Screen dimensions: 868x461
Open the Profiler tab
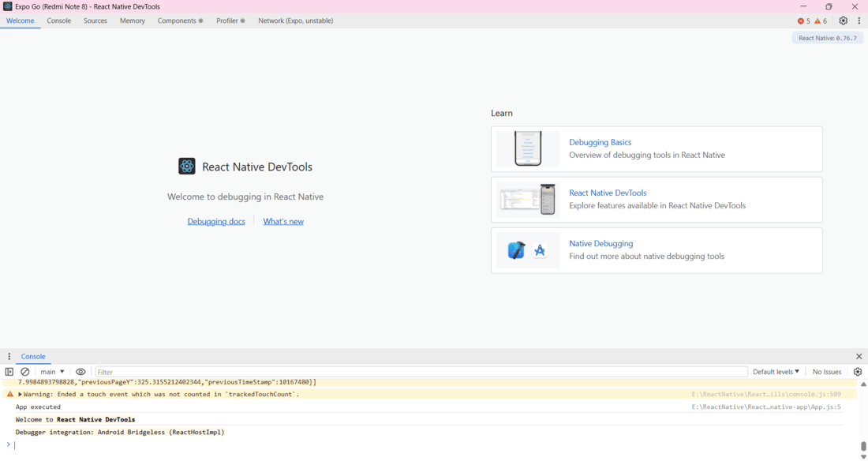coord(230,21)
